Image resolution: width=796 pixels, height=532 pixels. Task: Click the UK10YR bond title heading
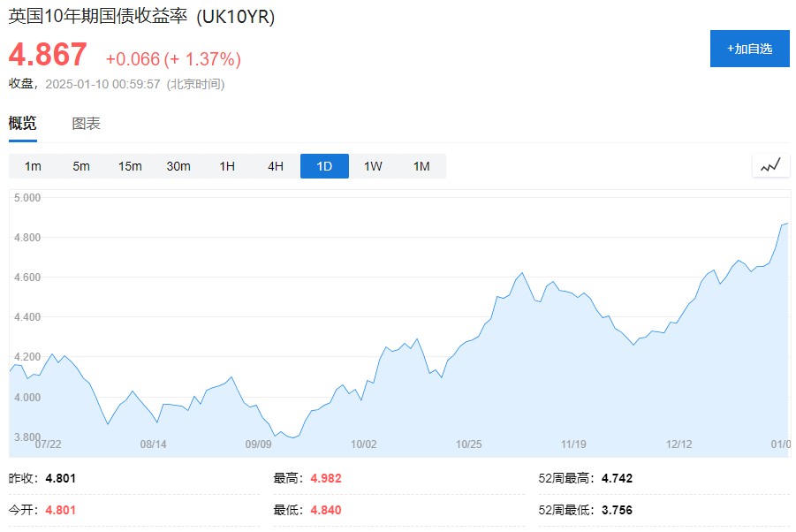tap(141, 18)
